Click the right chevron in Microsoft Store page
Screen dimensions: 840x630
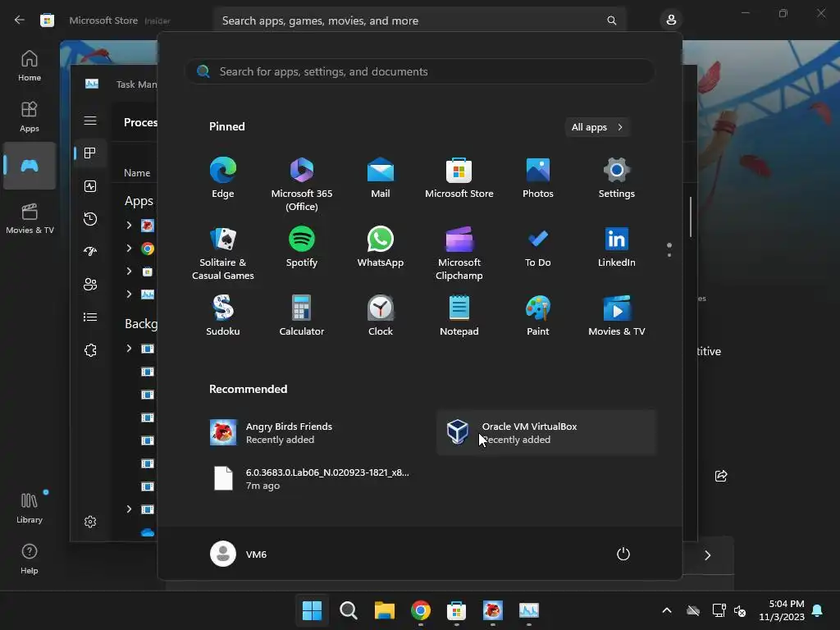point(708,555)
